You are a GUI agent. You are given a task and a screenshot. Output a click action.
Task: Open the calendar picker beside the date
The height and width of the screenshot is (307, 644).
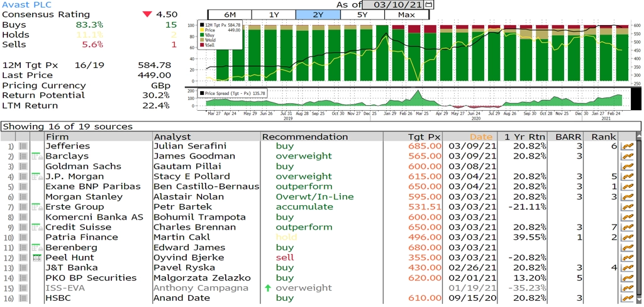point(429,4)
